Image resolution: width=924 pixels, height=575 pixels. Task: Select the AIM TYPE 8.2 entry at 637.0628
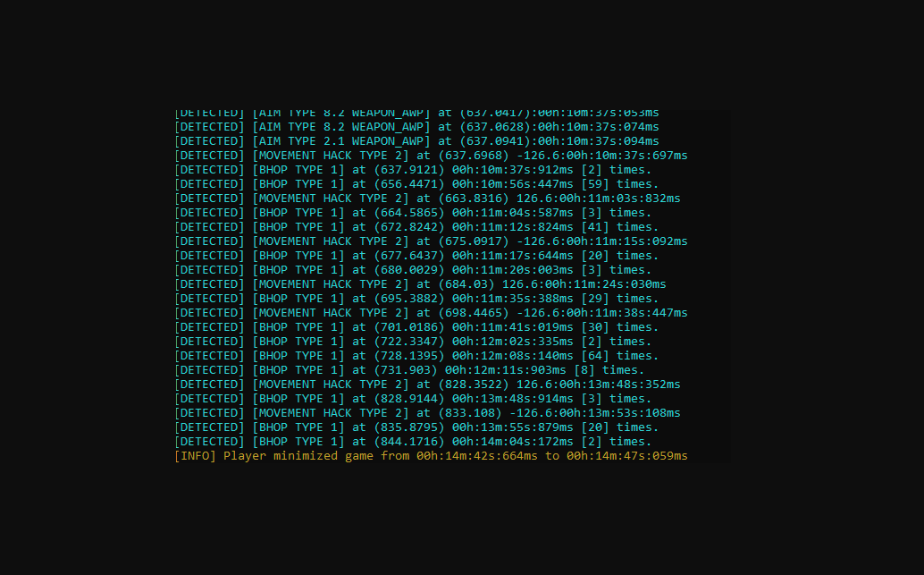coord(416,127)
